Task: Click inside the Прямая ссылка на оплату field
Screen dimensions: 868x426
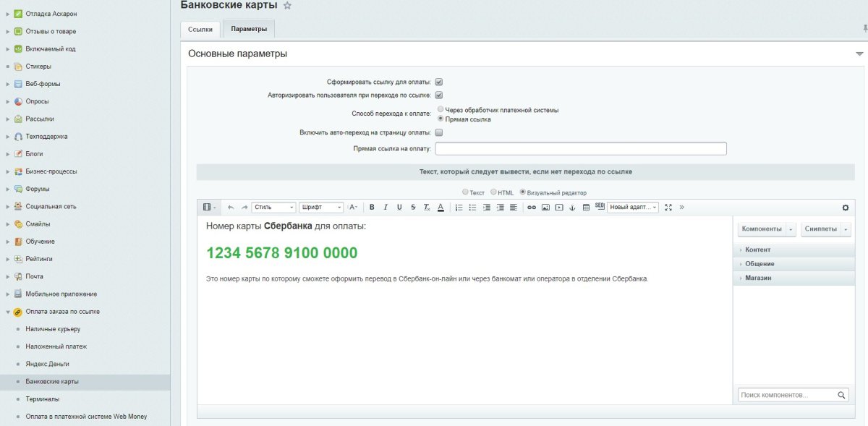Action: pyautogui.click(x=579, y=148)
